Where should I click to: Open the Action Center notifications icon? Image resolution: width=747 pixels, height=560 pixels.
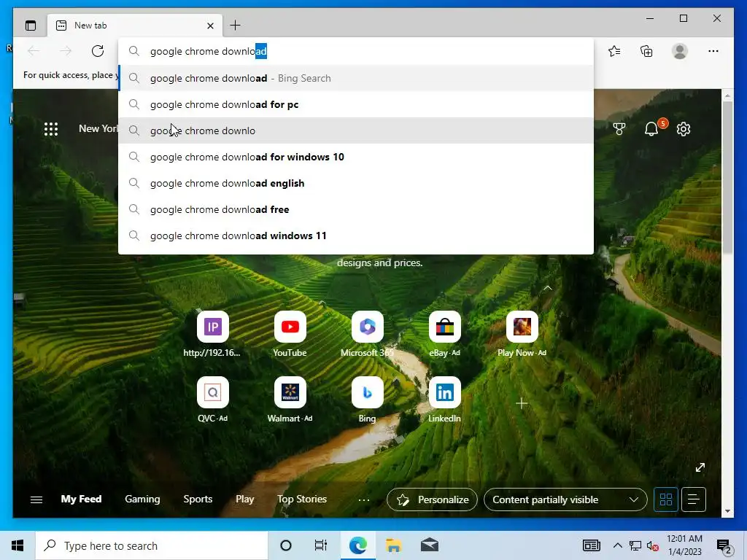724,546
